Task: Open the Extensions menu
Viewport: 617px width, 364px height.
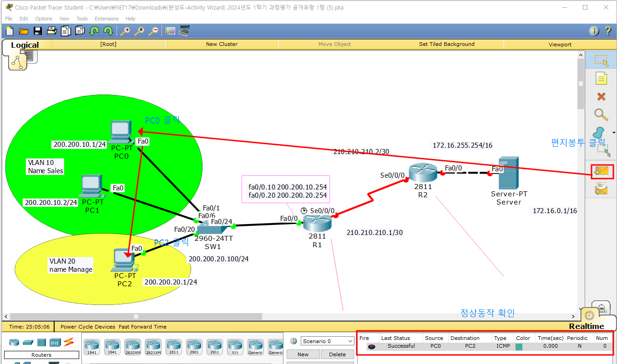Action: pyautogui.click(x=106, y=19)
